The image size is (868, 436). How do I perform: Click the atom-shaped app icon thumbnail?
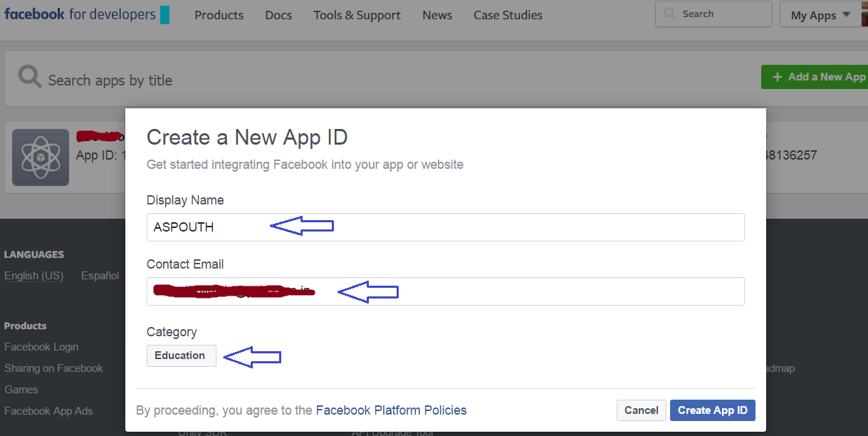click(x=40, y=157)
